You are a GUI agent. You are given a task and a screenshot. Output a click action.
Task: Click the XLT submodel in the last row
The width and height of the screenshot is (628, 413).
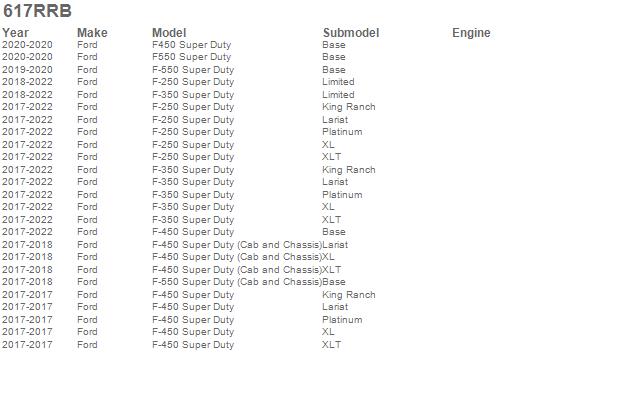tap(331, 345)
